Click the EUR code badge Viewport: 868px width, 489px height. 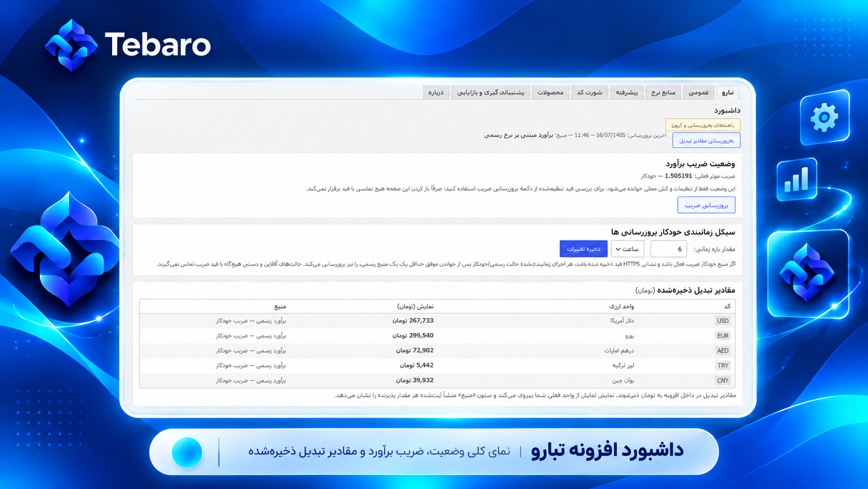point(723,336)
